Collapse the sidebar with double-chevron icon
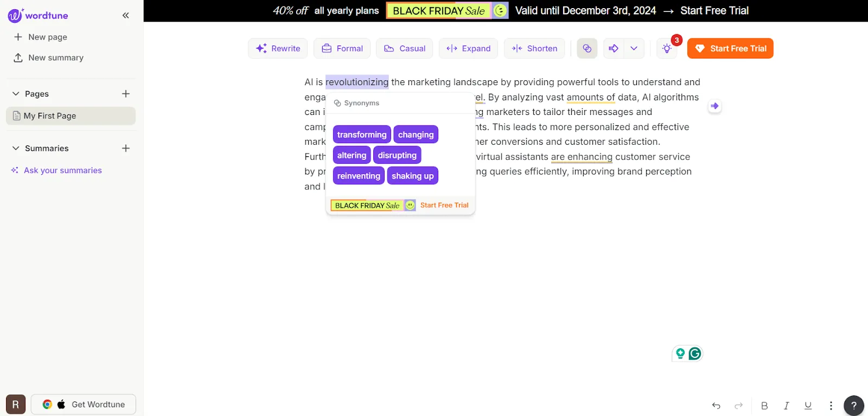The image size is (868, 416). [x=126, y=15]
